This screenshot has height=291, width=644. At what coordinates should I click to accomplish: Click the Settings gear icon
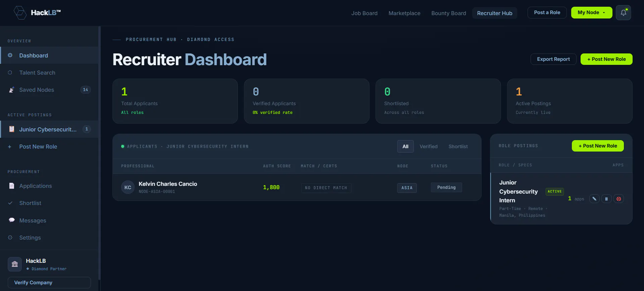tap(10, 238)
